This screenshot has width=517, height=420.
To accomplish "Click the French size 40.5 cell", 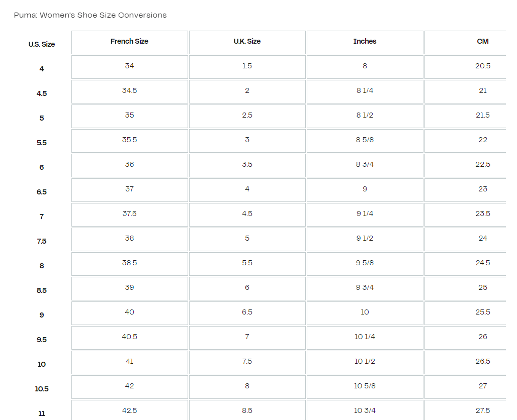I will tap(129, 337).
